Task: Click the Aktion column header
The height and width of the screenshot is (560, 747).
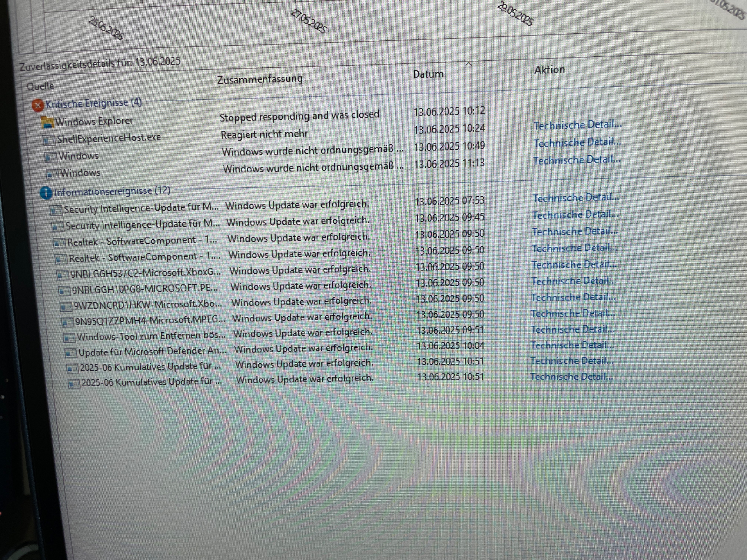Action: [x=549, y=70]
